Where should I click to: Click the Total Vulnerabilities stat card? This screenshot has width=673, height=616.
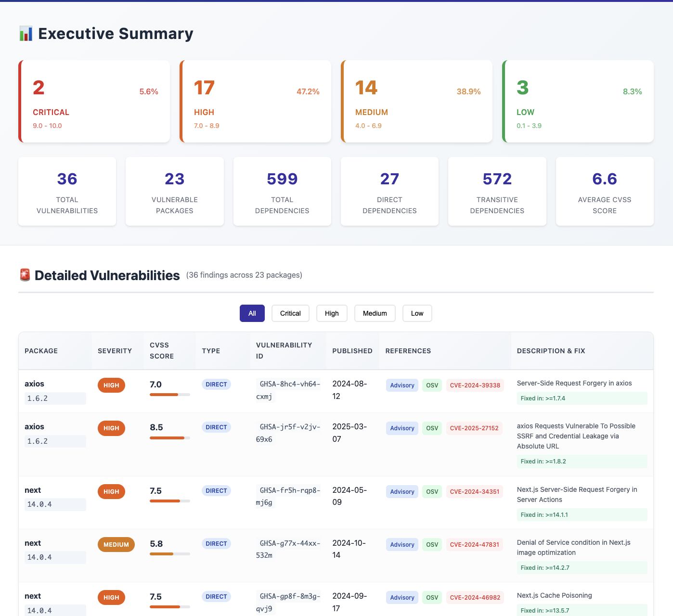pos(67,191)
